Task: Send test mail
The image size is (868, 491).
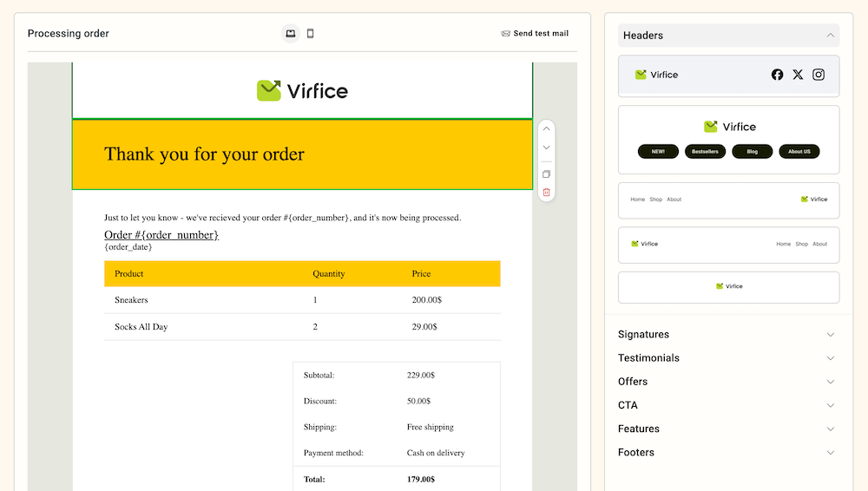Action: (535, 33)
